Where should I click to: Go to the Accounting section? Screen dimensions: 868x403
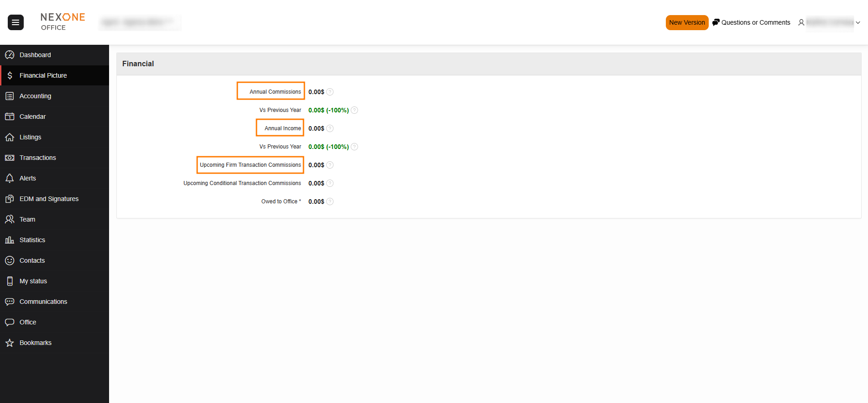(x=35, y=96)
